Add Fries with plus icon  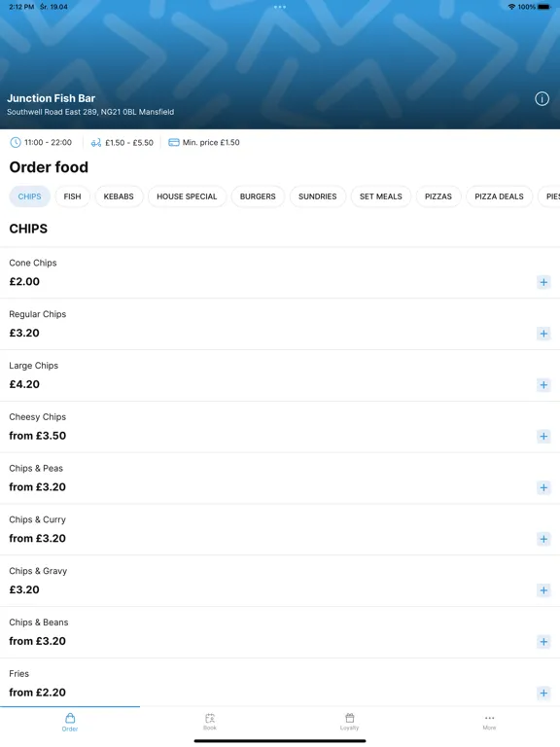(543, 694)
